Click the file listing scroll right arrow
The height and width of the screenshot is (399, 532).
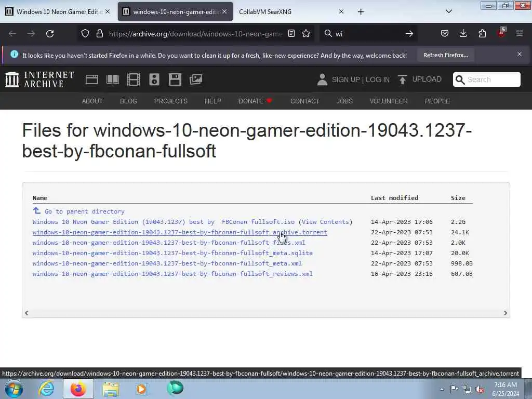point(505,313)
